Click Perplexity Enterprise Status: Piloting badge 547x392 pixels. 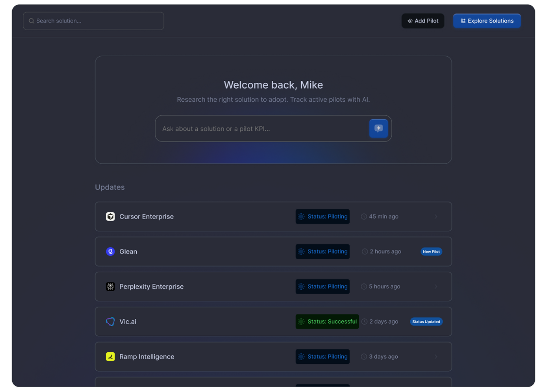pos(322,286)
